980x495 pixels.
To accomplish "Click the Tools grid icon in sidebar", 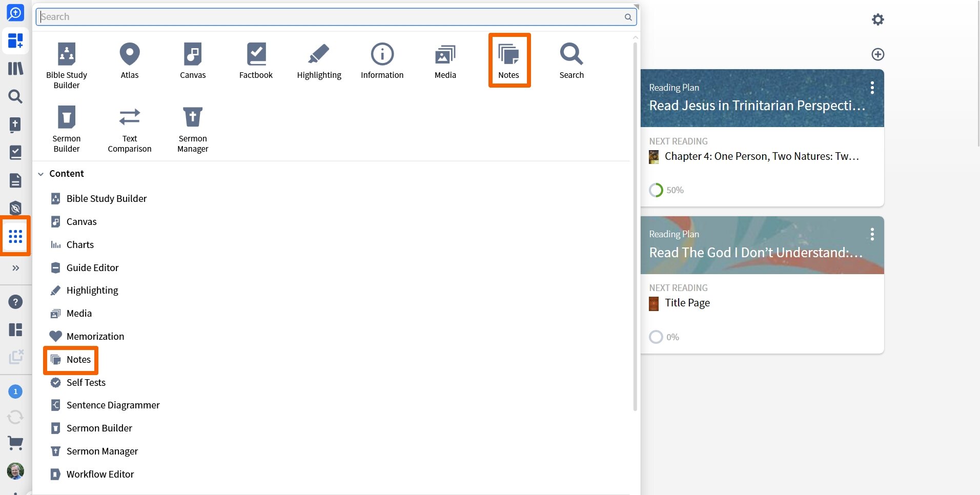I will (15, 236).
